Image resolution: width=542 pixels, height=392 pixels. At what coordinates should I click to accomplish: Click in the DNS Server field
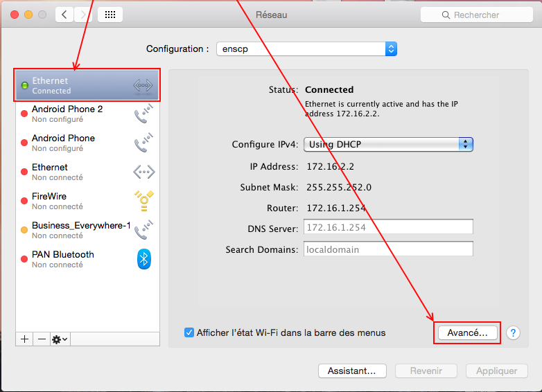click(388, 227)
